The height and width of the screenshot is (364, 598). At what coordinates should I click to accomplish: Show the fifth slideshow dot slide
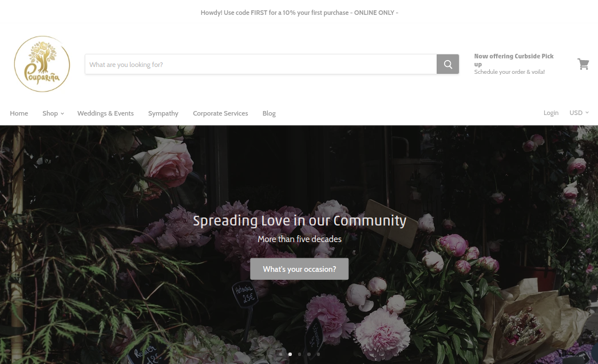pos(318,354)
